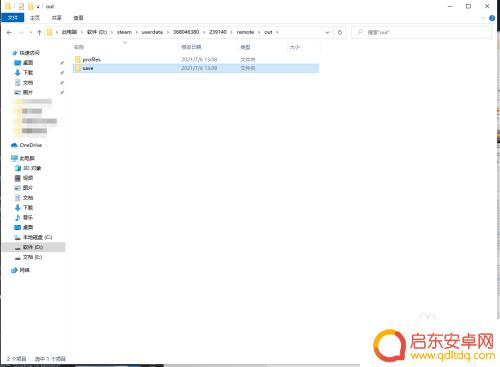
Task: Refresh the current folder view
Action: (340, 32)
